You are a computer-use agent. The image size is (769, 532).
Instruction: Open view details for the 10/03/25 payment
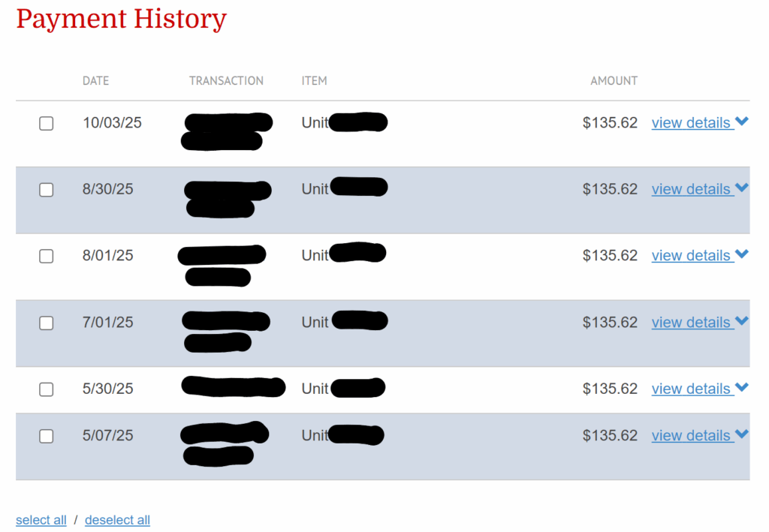(691, 123)
